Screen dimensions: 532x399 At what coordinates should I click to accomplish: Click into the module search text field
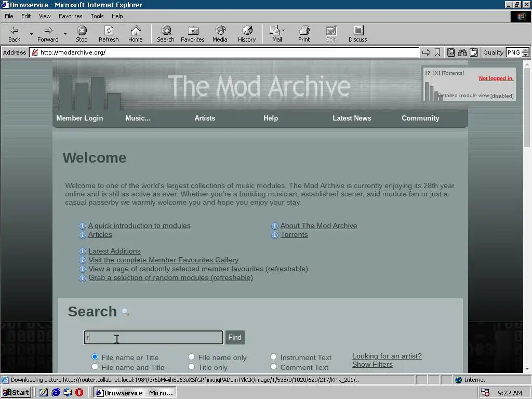[153, 337]
